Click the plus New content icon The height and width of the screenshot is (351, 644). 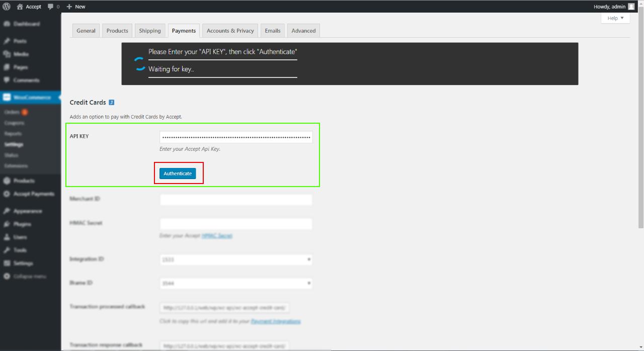69,7
